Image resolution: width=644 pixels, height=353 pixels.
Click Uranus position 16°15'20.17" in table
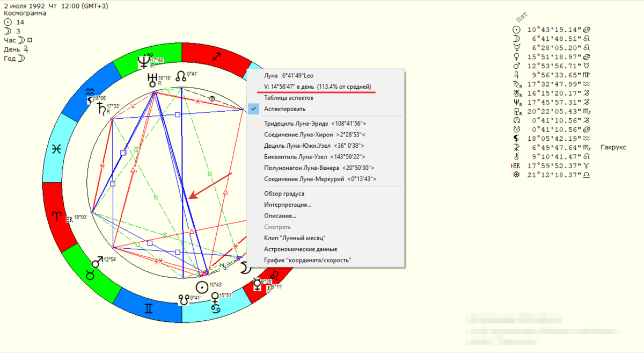click(x=554, y=93)
